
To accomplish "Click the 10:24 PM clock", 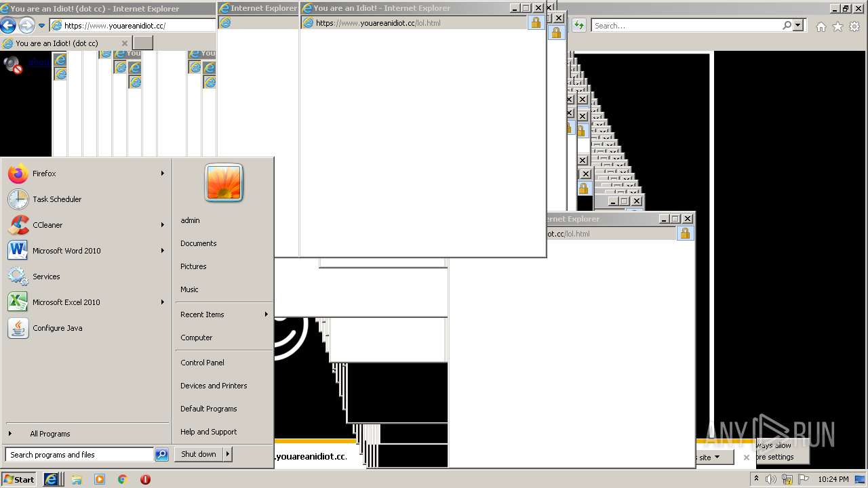I will 833,479.
